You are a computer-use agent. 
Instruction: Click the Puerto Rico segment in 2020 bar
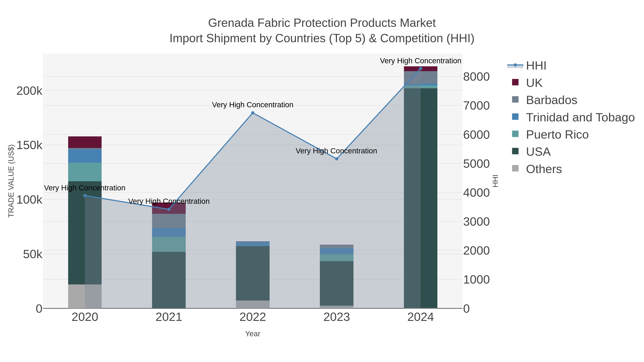[x=85, y=172]
